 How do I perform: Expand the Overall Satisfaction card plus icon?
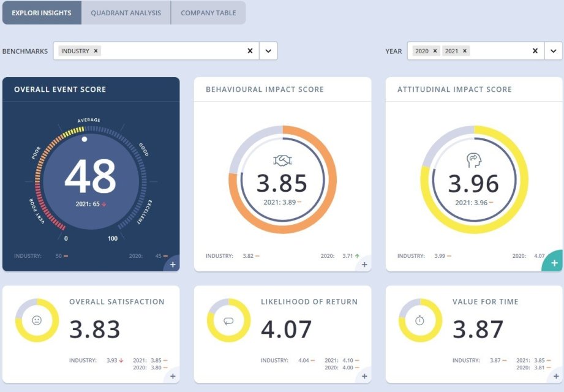coord(173,376)
